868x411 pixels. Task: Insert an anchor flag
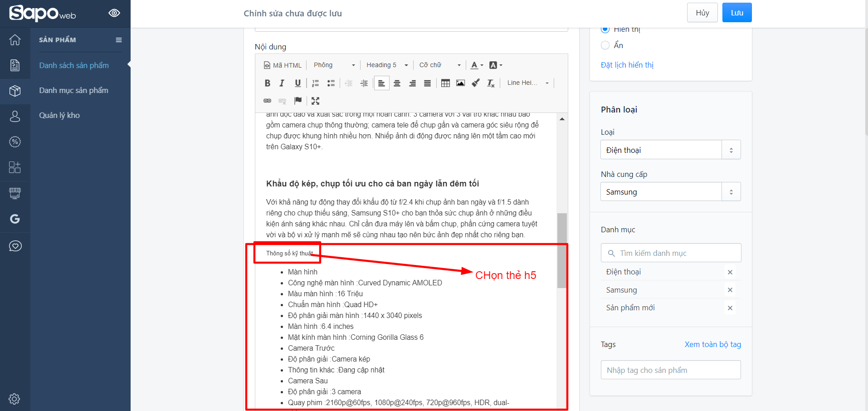pos(298,101)
